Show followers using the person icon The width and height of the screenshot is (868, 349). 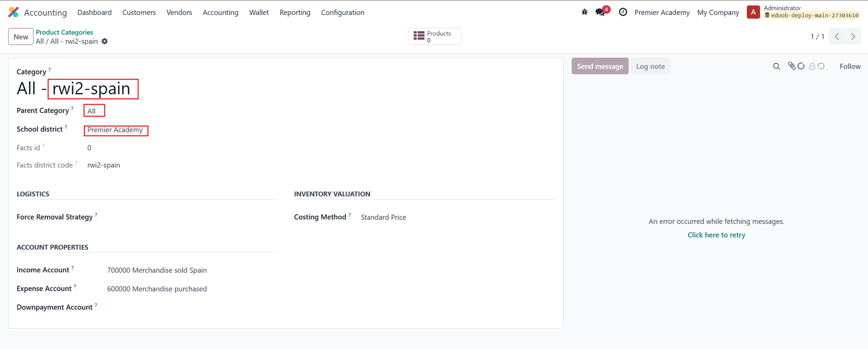pos(812,66)
